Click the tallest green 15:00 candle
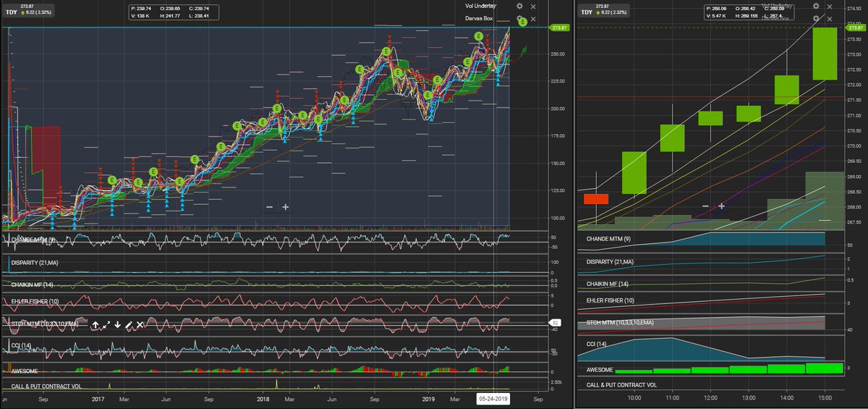Viewport: 868px width, 409px height. coord(825,54)
